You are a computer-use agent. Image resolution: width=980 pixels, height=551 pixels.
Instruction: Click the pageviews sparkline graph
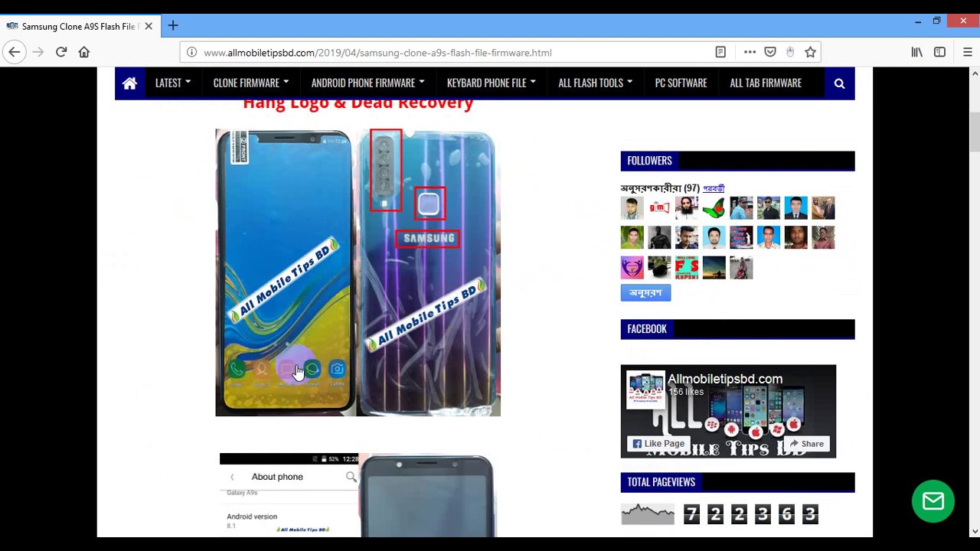pos(648,514)
